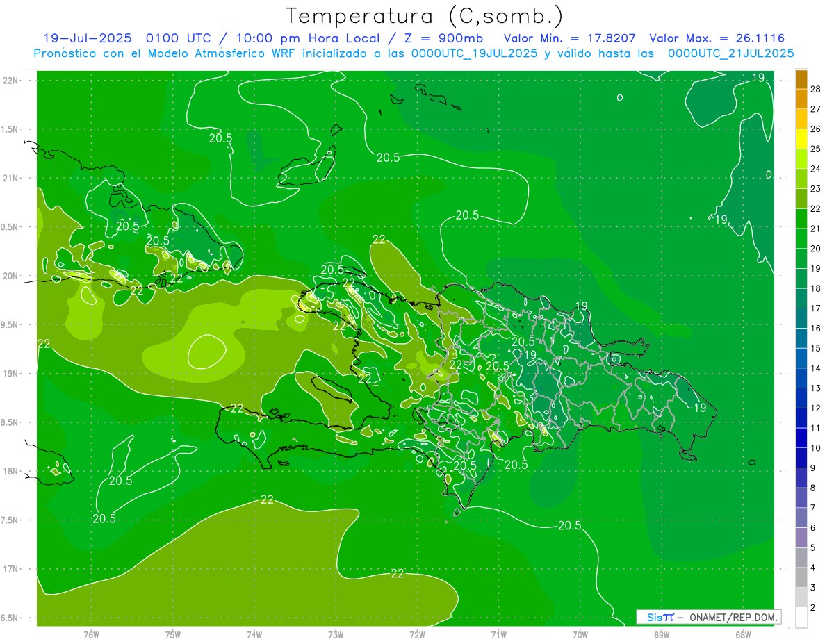Pick the legend color between 24 and 25

801,159
